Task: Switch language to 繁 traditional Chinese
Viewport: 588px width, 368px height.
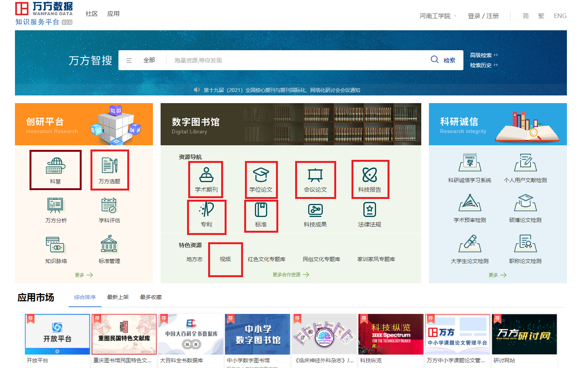Action: [x=541, y=16]
